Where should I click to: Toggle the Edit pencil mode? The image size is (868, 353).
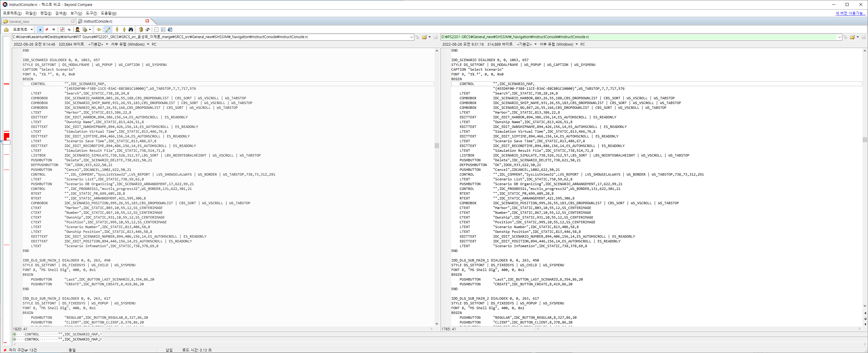click(108, 30)
